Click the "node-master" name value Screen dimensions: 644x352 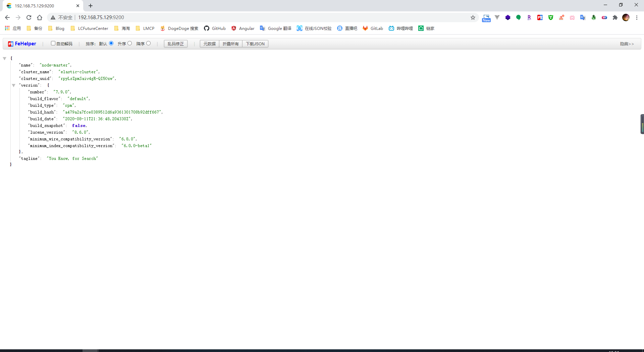[55, 65]
